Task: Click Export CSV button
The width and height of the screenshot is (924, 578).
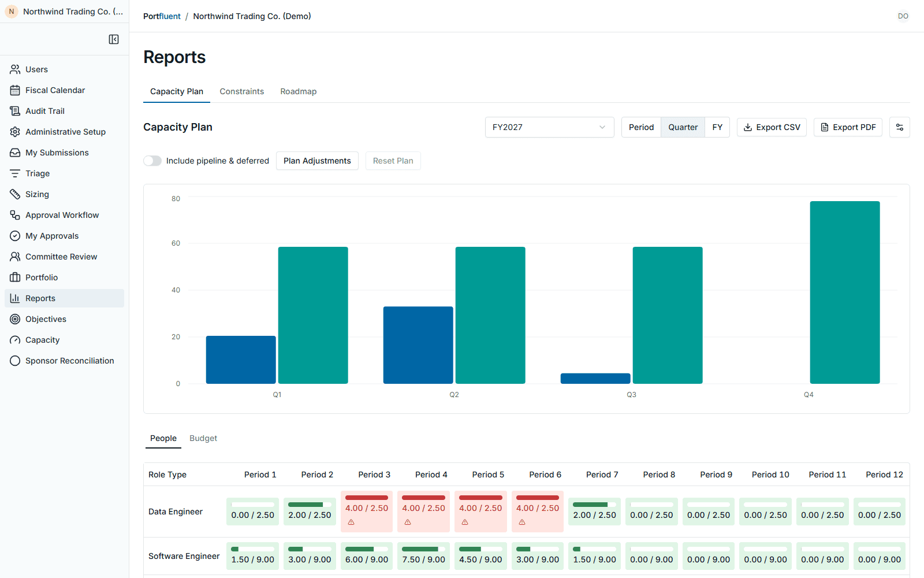Action: tap(772, 127)
